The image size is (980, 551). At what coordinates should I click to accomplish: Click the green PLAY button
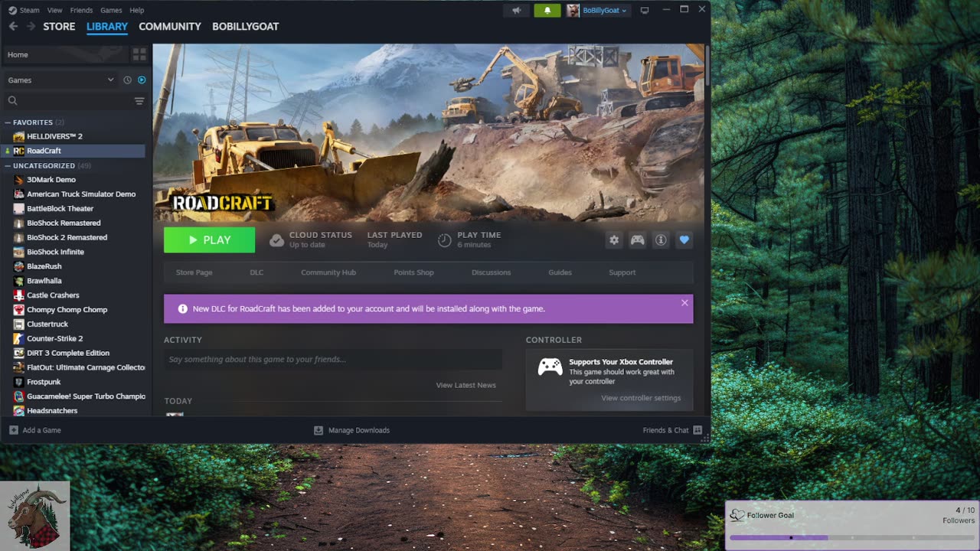click(x=209, y=240)
